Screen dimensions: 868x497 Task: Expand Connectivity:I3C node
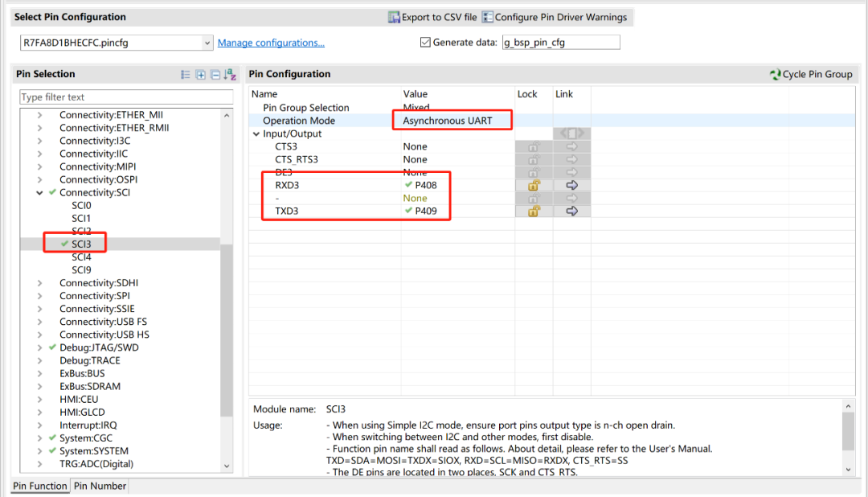[x=39, y=141]
